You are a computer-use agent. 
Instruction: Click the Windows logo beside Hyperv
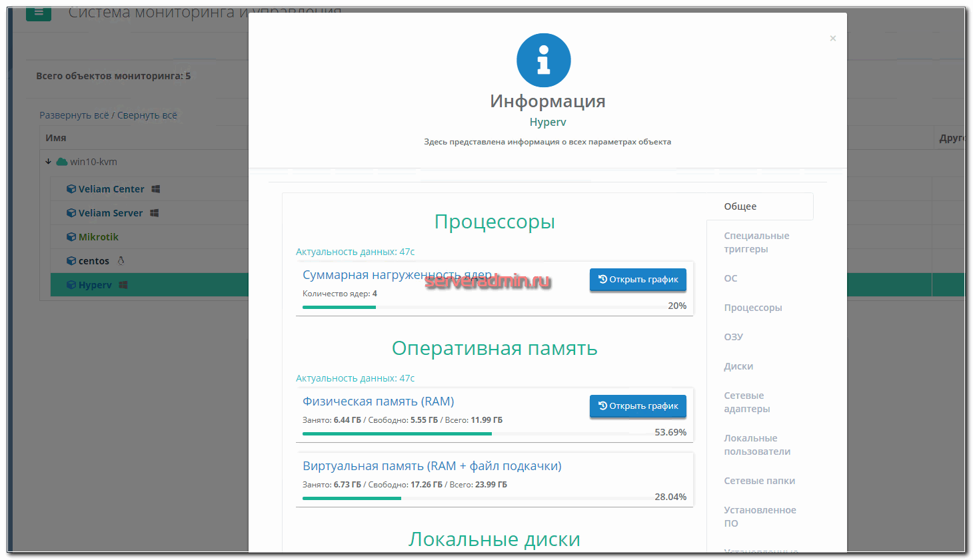coord(123,285)
